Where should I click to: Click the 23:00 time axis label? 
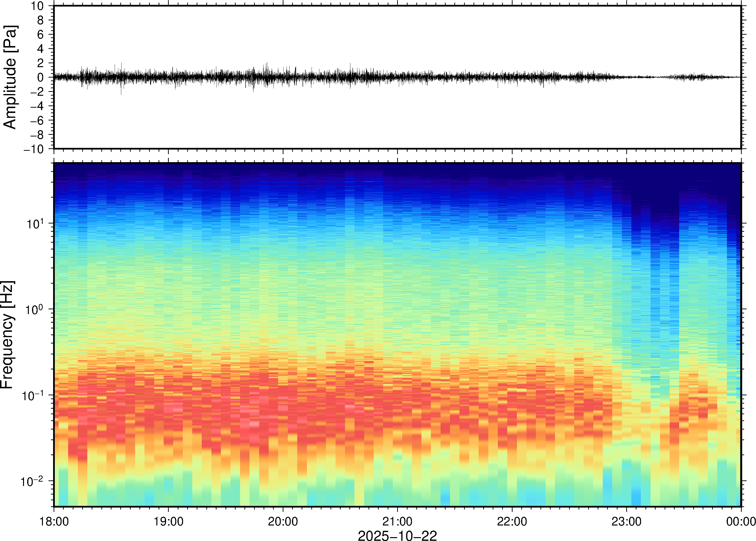[x=626, y=521]
